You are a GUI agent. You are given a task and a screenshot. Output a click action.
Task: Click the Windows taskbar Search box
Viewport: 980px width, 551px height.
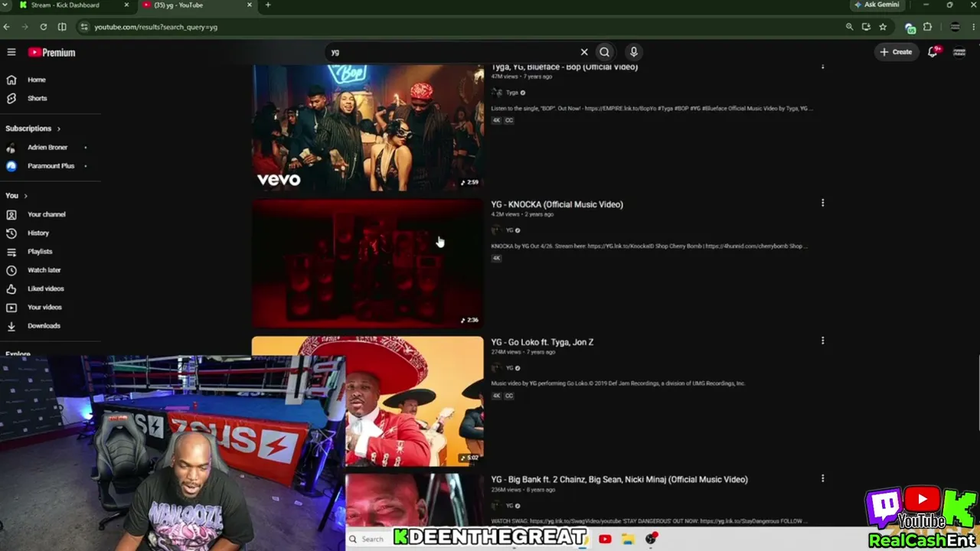coord(368,539)
